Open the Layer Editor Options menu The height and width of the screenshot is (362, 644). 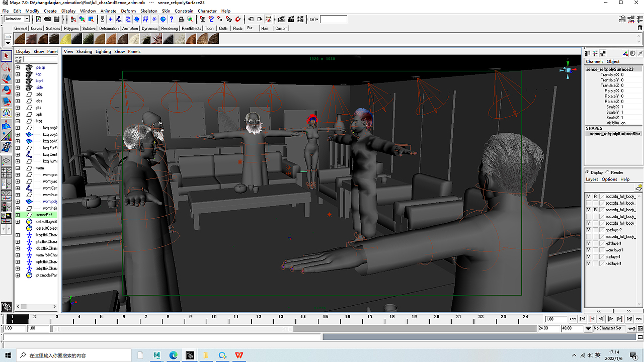(x=609, y=179)
